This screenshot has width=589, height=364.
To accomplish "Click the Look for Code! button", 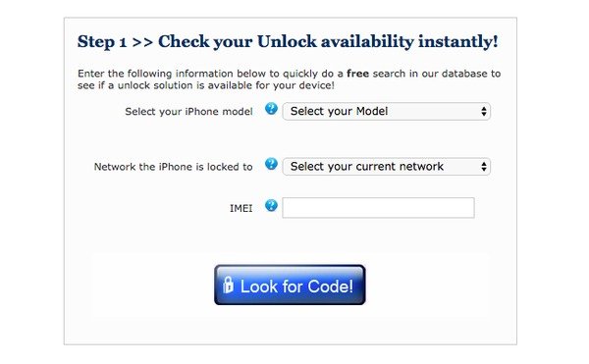I will (290, 285).
